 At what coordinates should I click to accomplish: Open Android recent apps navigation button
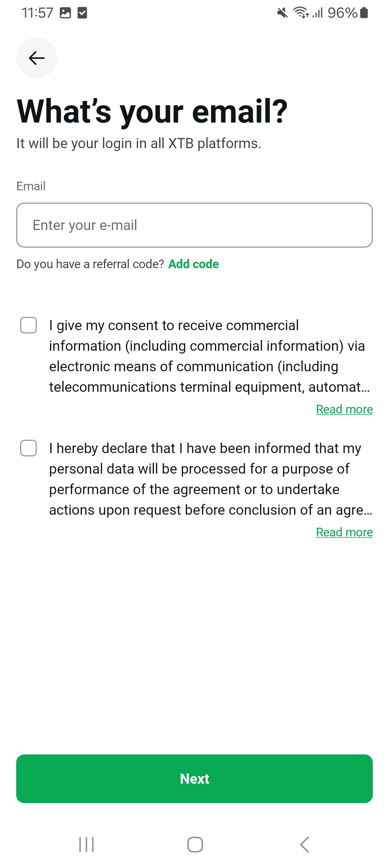pyautogui.click(x=86, y=845)
